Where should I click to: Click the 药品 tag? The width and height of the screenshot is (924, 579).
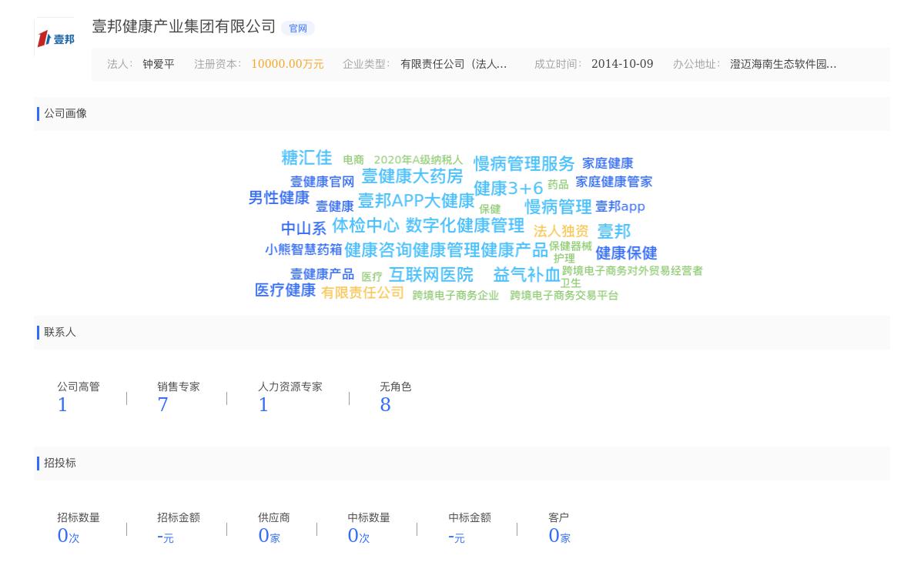pyautogui.click(x=558, y=185)
